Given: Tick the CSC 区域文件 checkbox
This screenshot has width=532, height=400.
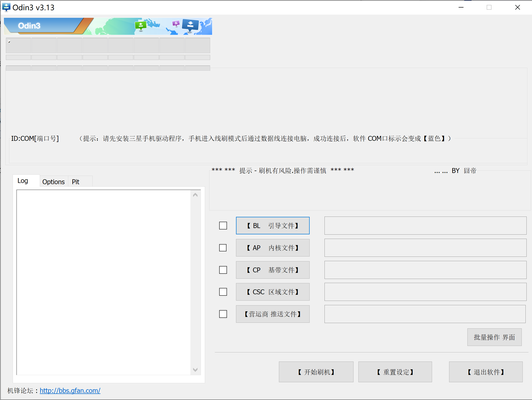Looking at the screenshot, I should click(x=223, y=292).
